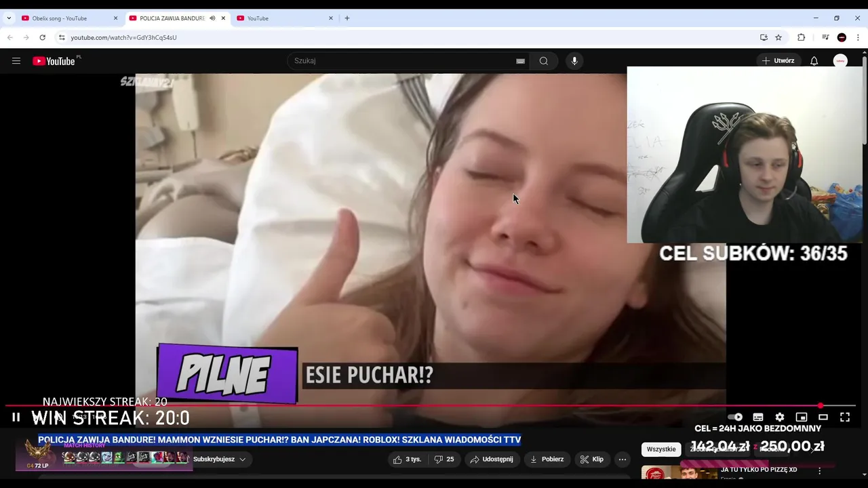Open player settings gear
The image size is (868, 488).
click(x=780, y=418)
